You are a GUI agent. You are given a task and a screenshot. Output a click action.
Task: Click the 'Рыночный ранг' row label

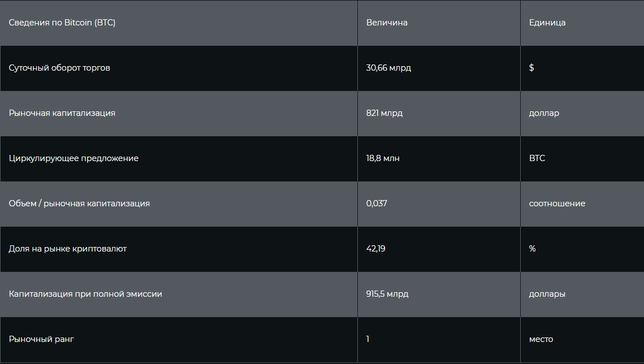point(41,339)
